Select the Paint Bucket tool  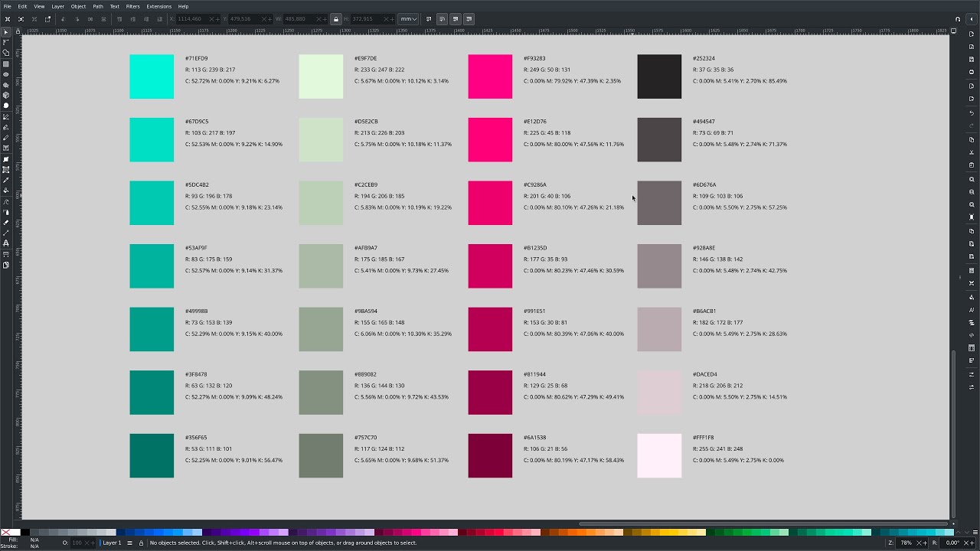coord(6,191)
